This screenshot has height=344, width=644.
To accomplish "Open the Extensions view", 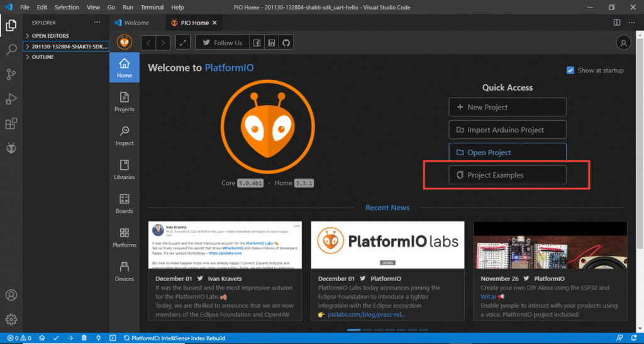I will coord(11,123).
